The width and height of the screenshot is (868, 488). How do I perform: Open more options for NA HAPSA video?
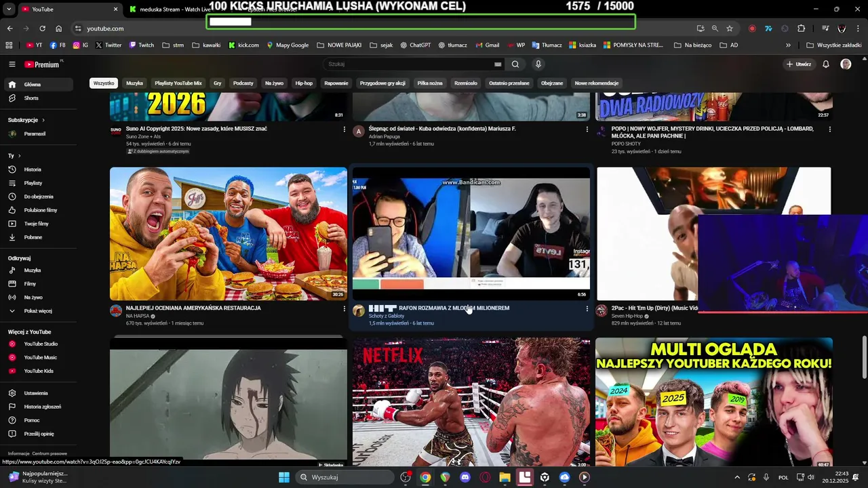pyautogui.click(x=344, y=308)
